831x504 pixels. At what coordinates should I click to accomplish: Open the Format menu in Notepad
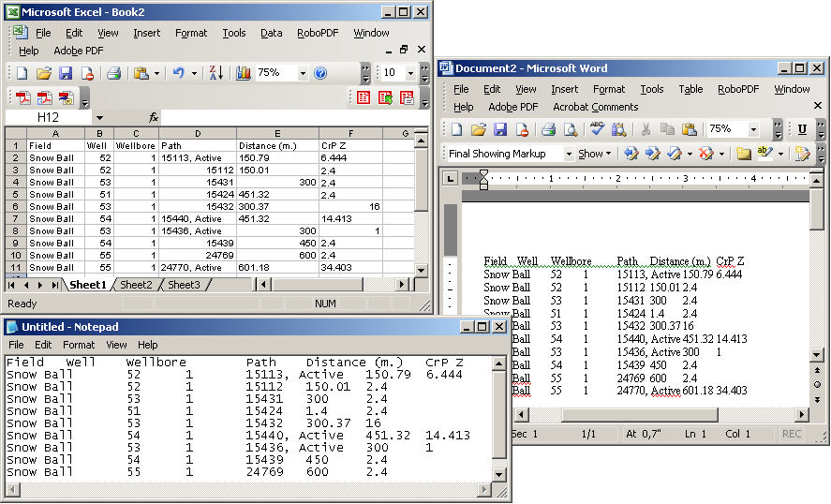pos(79,345)
